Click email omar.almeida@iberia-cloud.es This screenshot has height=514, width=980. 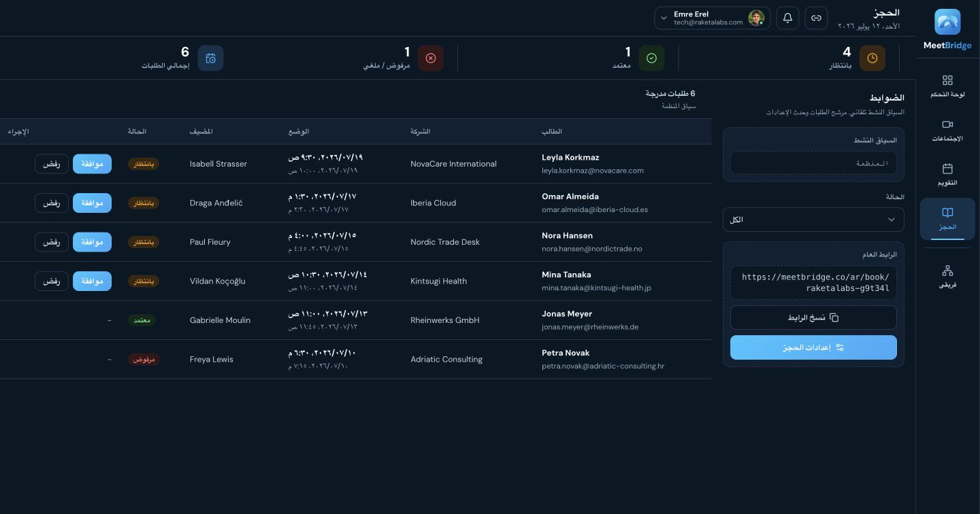(x=595, y=209)
